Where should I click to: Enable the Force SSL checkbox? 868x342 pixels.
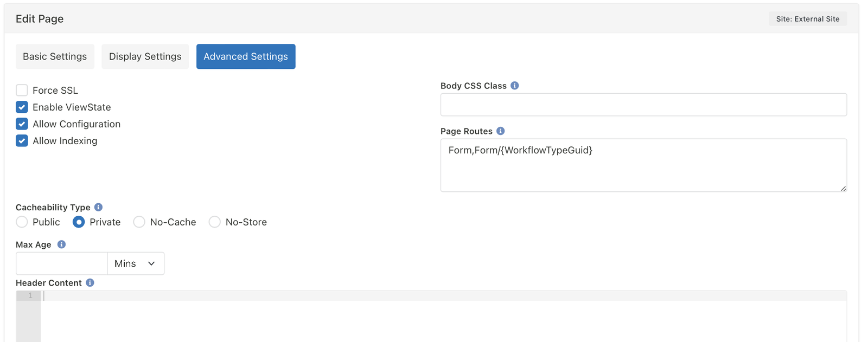click(x=22, y=91)
